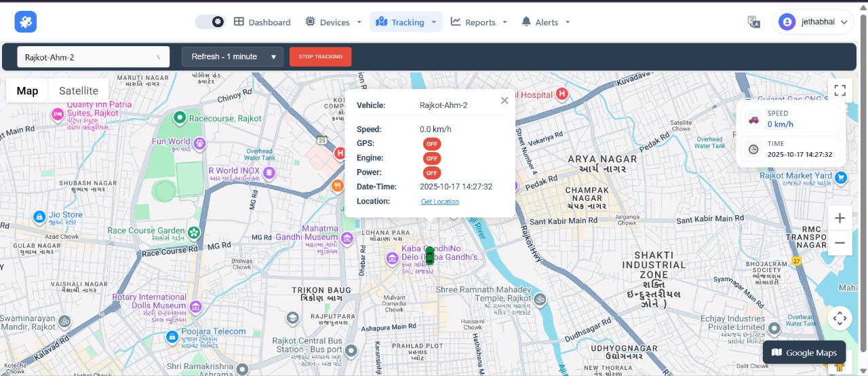Click the Rajkot-Ahm-2 vehicle selector field
The height and width of the screenshot is (376, 868).
coord(93,57)
